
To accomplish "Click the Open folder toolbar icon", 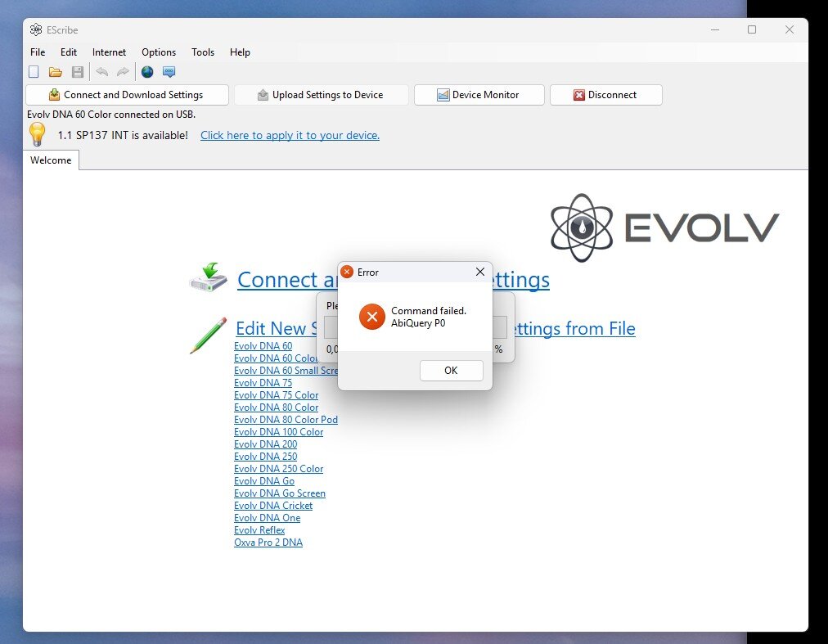I will click(56, 72).
